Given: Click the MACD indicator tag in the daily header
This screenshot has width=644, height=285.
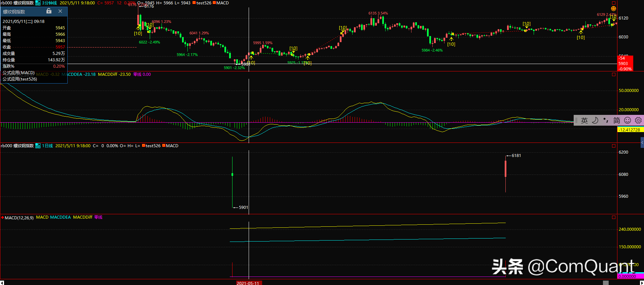Looking at the screenshot, I should [x=170, y=146].
